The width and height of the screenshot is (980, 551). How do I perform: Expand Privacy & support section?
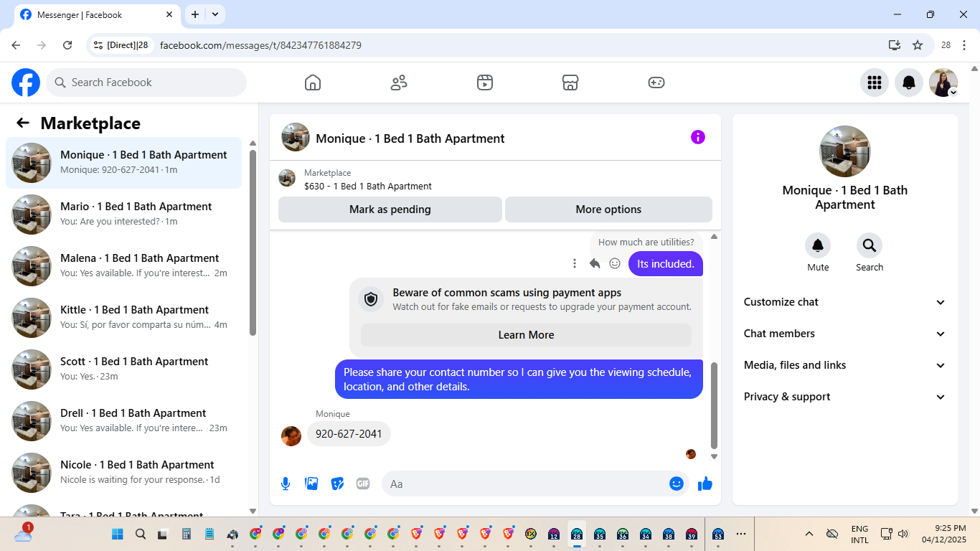[845, 397]
